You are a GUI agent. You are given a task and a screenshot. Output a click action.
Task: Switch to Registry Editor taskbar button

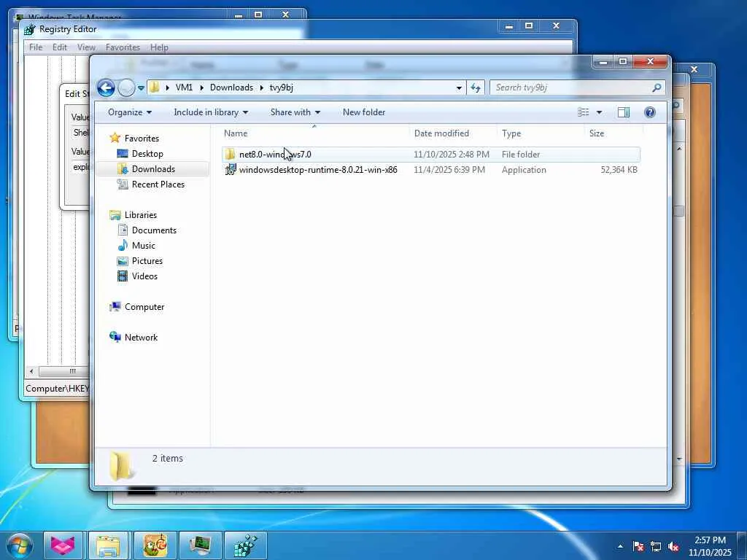(245, 545)
